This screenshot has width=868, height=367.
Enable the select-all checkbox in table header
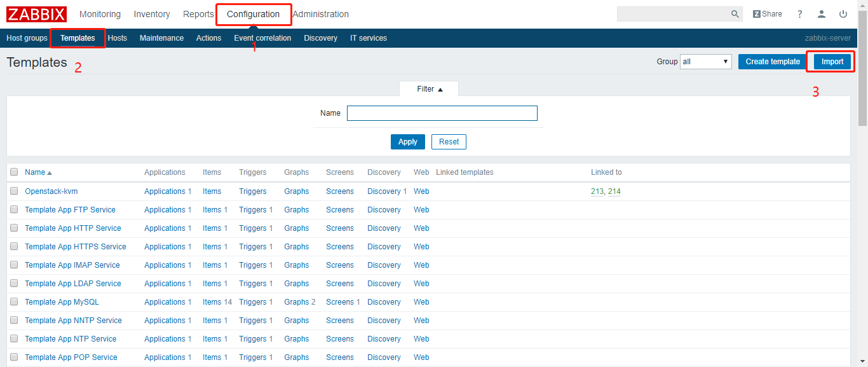point(14,172)
